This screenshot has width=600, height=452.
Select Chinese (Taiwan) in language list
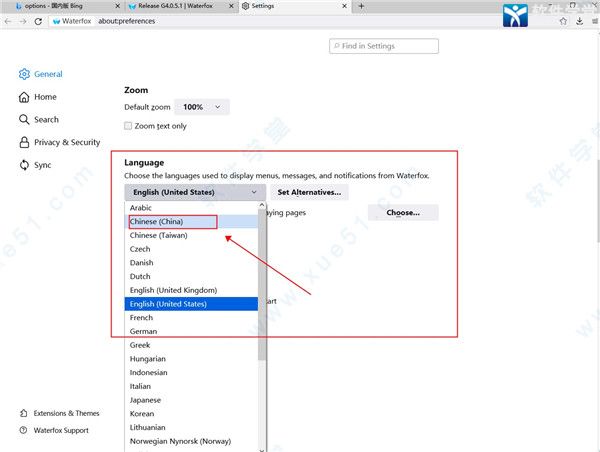coord(191,235)
